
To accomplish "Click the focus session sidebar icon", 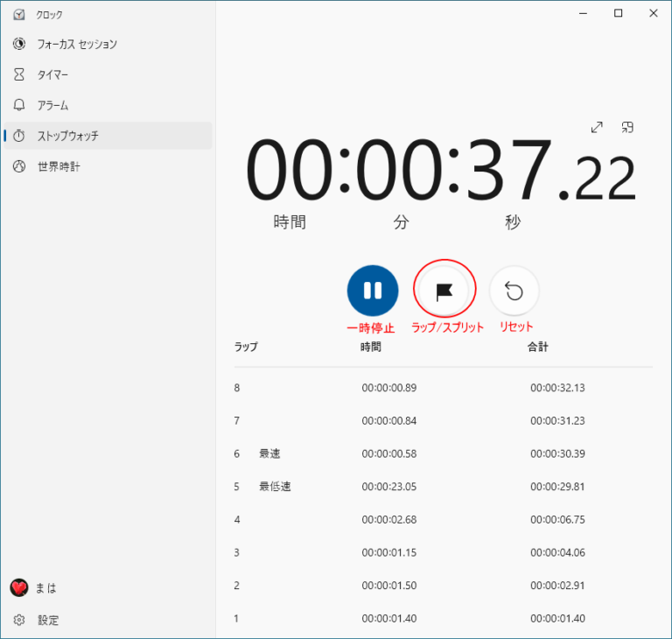I will point(19,44).
